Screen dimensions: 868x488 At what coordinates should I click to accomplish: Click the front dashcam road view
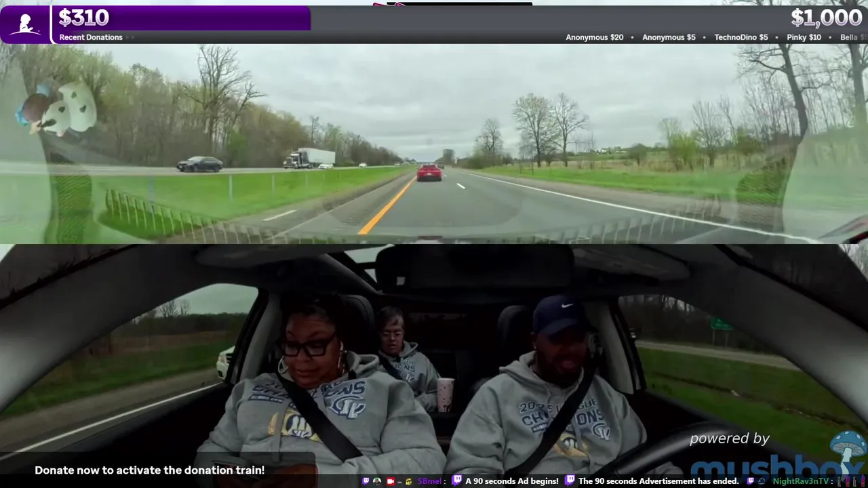(434, 144)
